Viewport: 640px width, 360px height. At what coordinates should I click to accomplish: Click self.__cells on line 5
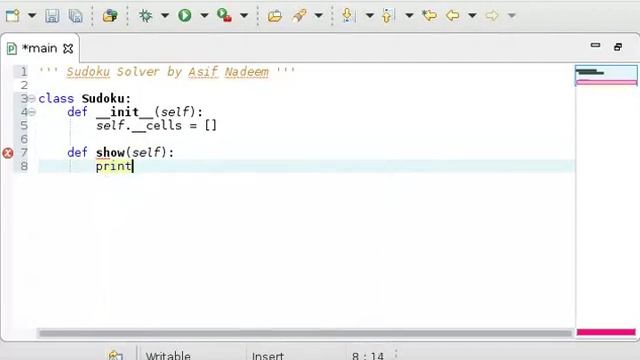click(x=139, y=125)
